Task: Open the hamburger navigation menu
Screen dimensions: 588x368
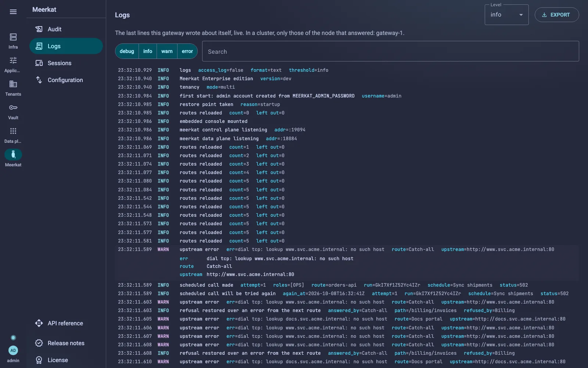Action: click(x=13, y=12)
